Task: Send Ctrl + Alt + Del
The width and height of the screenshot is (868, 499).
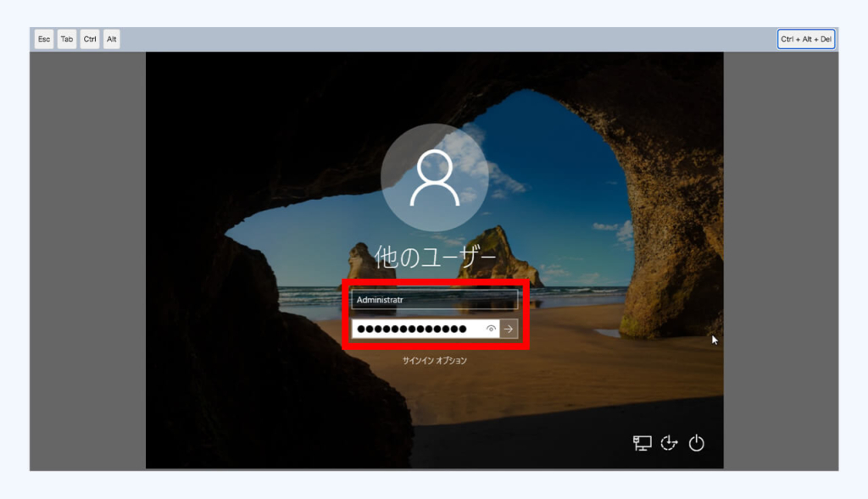Action: tap(806, 39)
